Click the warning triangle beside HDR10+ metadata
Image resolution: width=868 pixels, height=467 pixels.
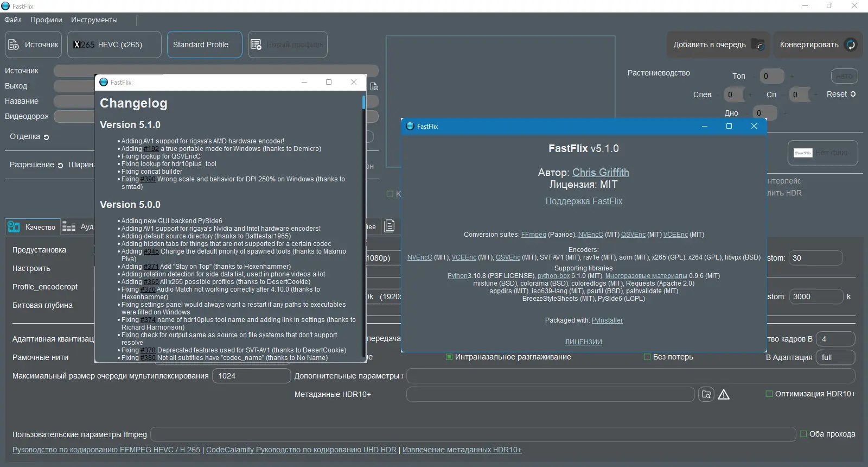724,394
